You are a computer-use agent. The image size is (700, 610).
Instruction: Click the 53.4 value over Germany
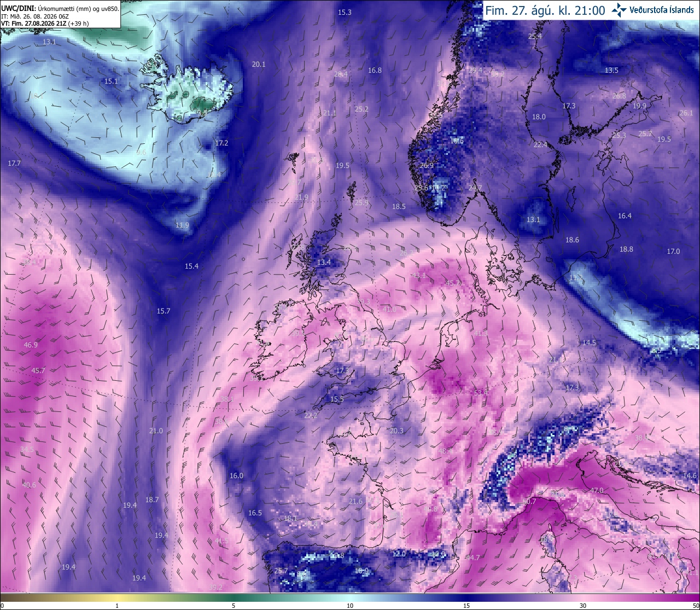481,392
